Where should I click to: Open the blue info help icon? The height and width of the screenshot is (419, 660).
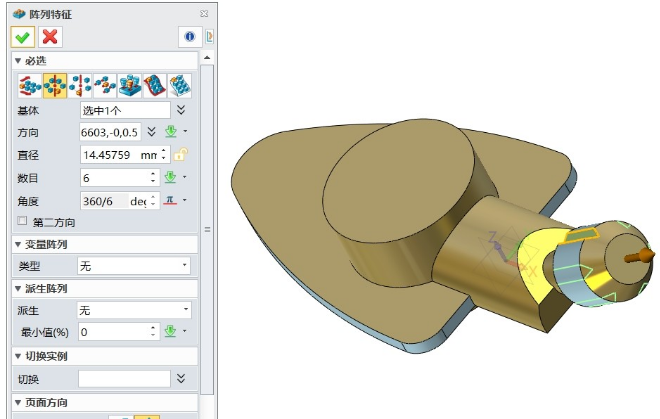pyautogui.click(x=190, y=37)
